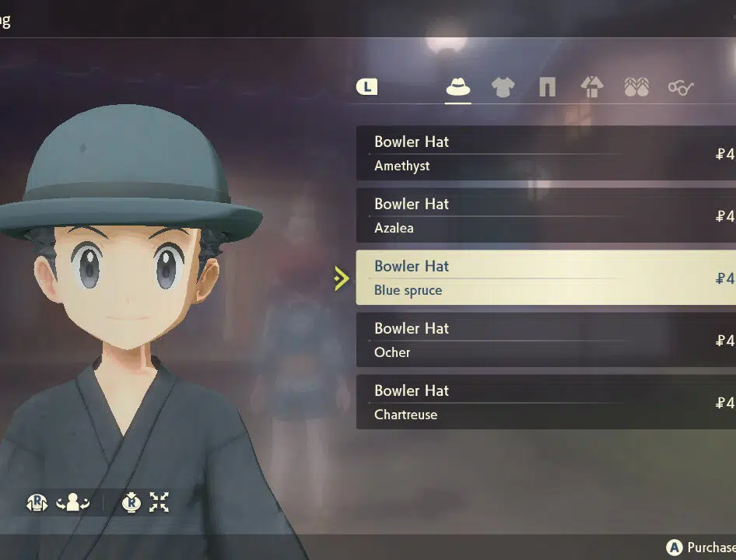Open the sandals footwear tab

pos(636,87)
